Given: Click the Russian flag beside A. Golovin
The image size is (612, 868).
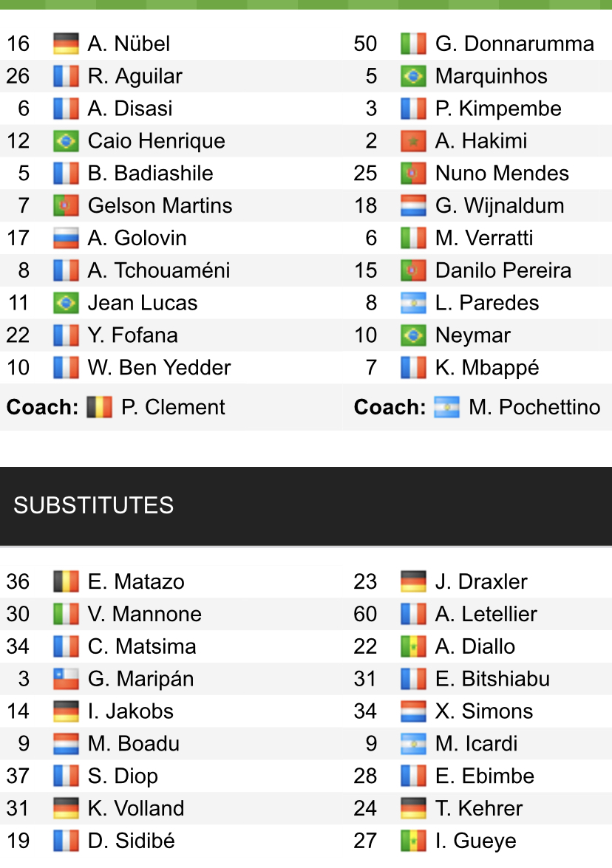Looking at the screenshot, I should (66, 238).
